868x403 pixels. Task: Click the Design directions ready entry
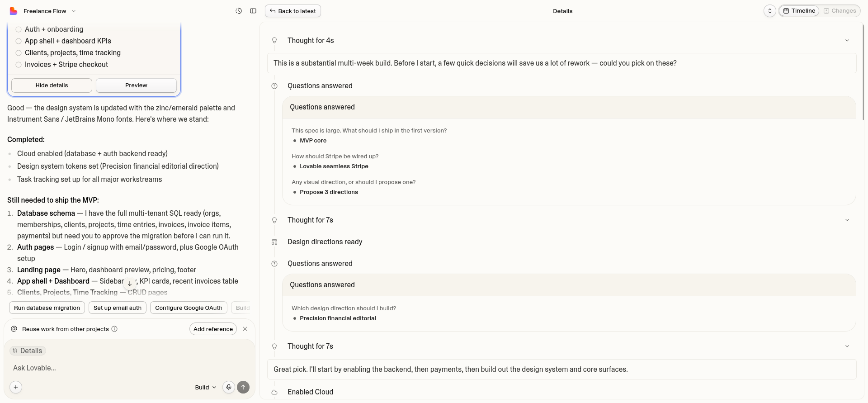325,242
